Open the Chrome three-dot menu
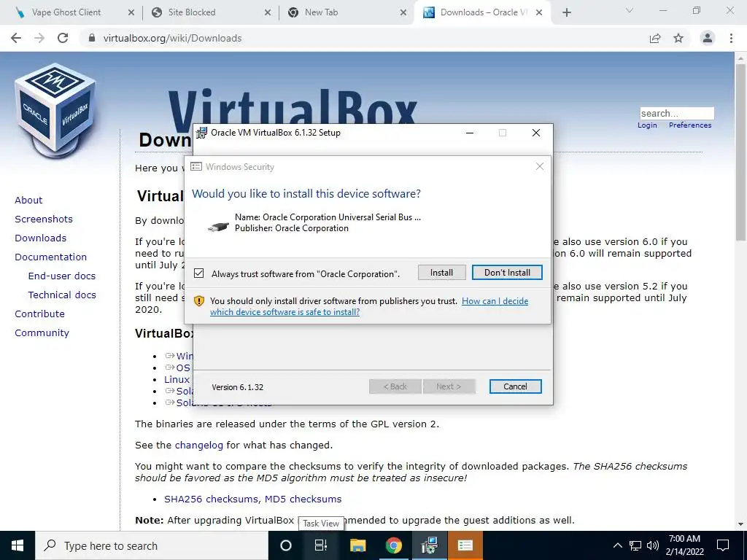This screenshot has height=560, width=747. (x=731, y=38)
